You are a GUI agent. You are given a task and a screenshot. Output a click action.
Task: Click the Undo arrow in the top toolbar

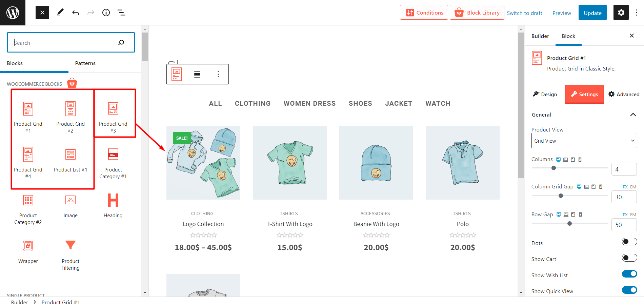75,13
